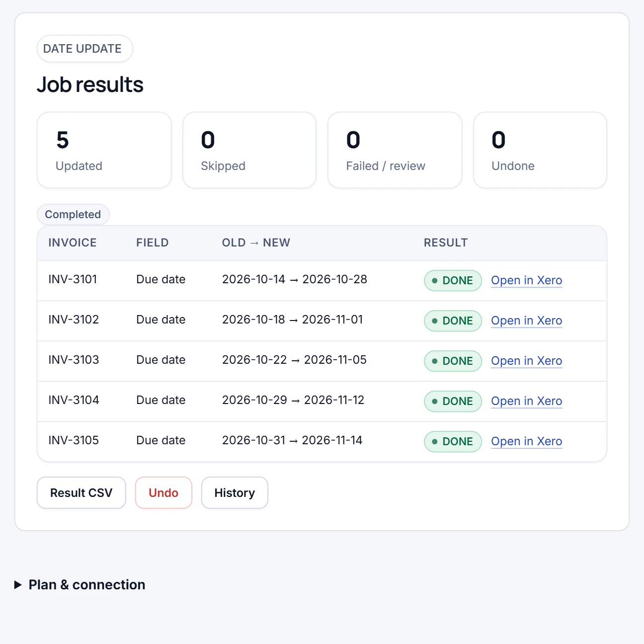Open the job History
Screen dimensions: 644x644
tap(235, 493)
